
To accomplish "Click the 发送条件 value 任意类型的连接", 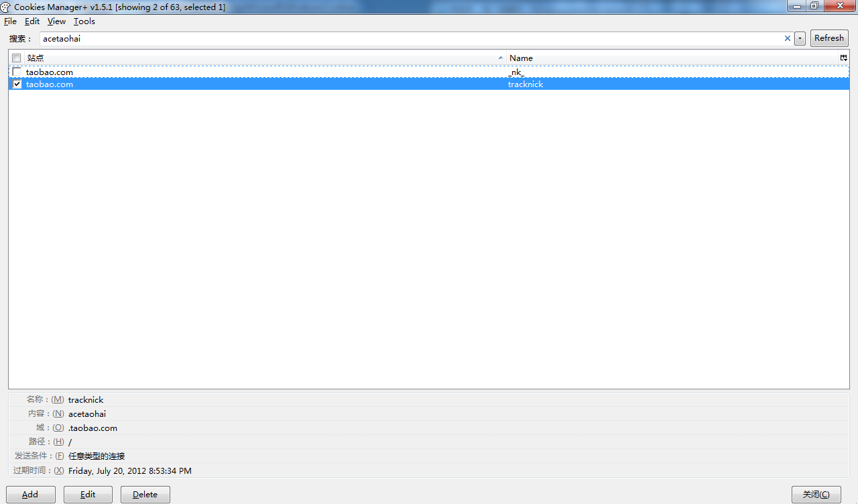I will (97, 456).
